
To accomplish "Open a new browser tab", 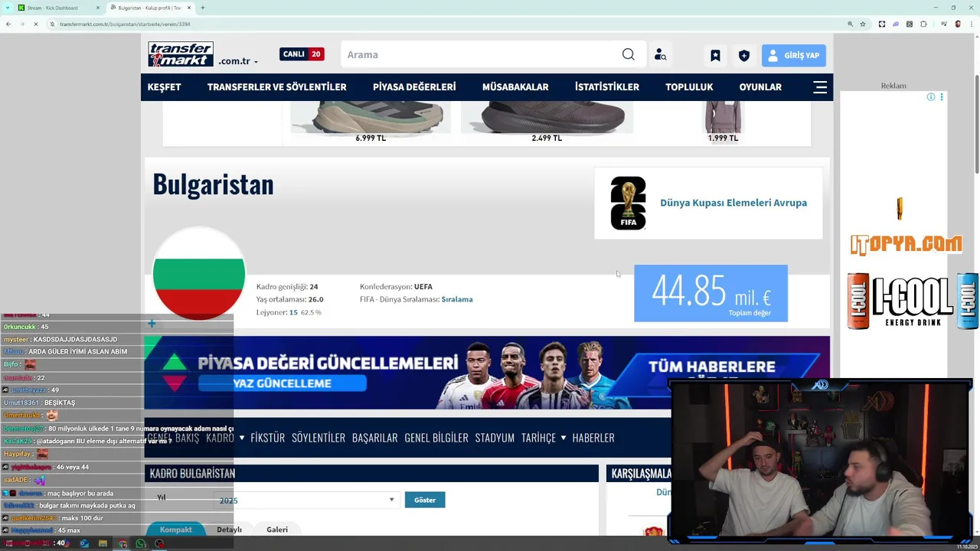I will point(203,8).
